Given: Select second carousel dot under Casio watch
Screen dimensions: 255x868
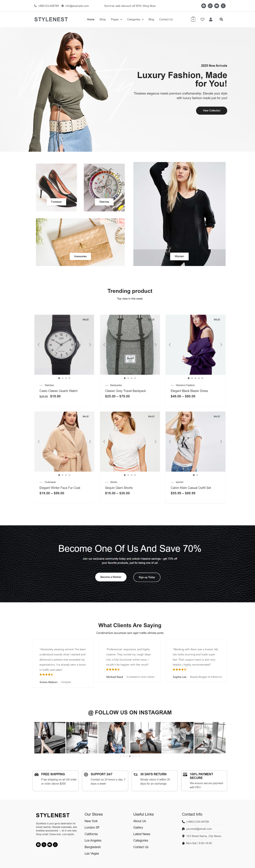Looking at the screenshot, I should click(x=63, y=378).
